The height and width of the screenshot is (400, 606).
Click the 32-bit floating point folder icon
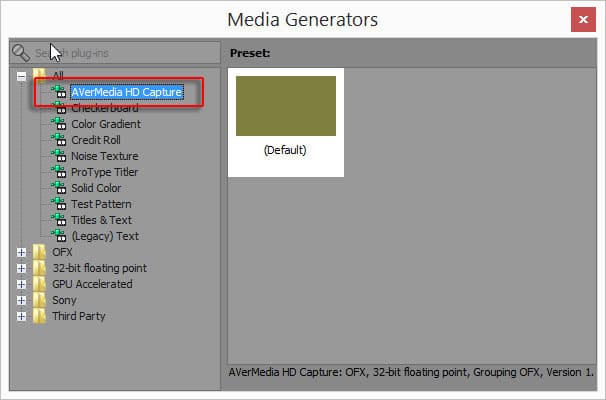coord(39,268)
